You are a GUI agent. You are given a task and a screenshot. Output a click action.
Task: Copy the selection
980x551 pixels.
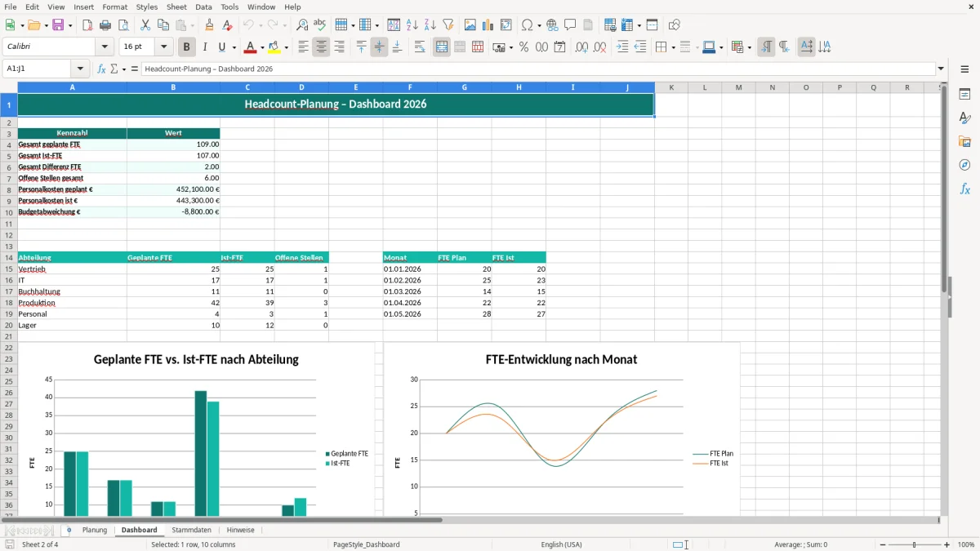pos(163,25)
